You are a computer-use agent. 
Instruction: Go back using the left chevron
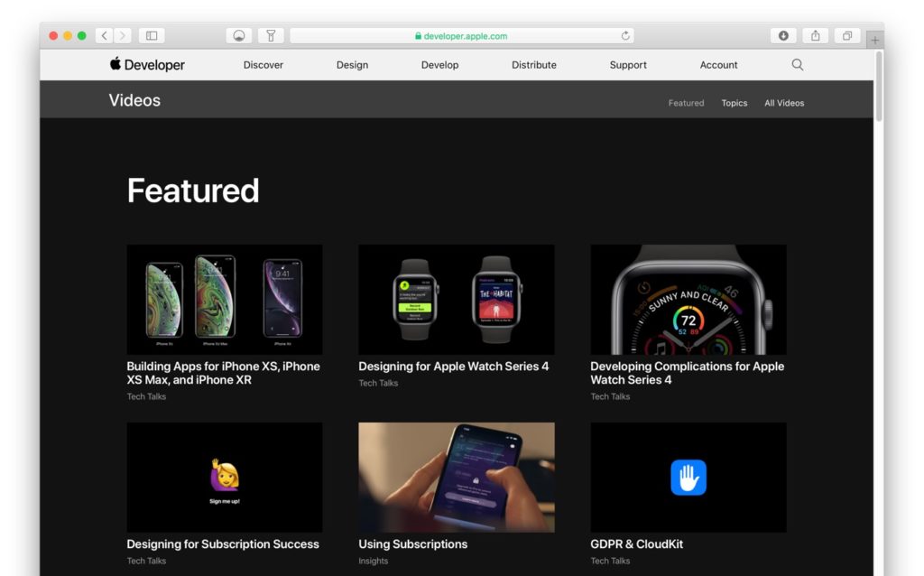pos(105,35)
